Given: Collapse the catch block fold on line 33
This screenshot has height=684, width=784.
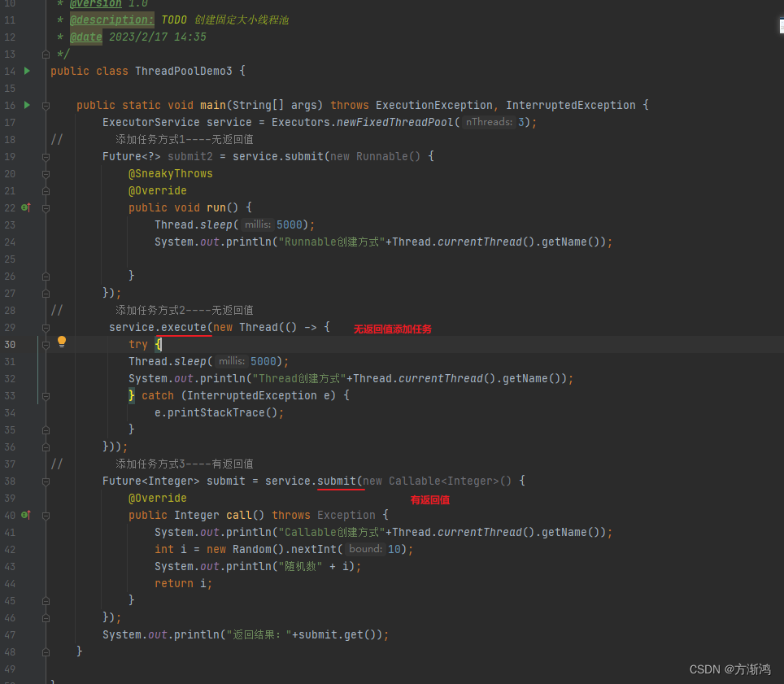Looking at the screenshot, I should (x=46, y=396).
